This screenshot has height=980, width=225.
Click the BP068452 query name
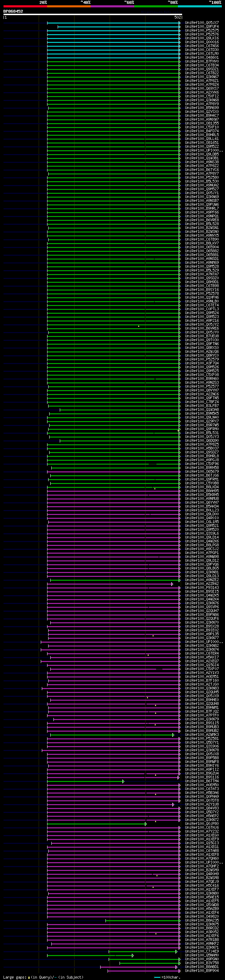[13, 11]
